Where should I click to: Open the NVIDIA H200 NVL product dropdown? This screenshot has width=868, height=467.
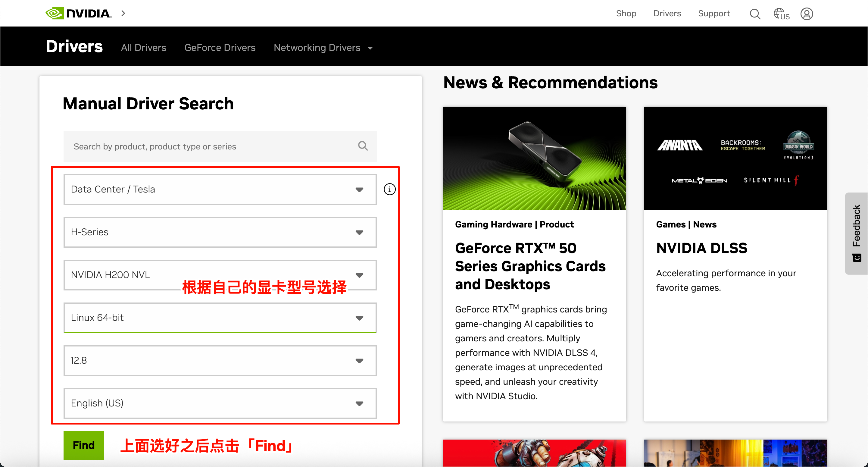click(x=220, y=274)
